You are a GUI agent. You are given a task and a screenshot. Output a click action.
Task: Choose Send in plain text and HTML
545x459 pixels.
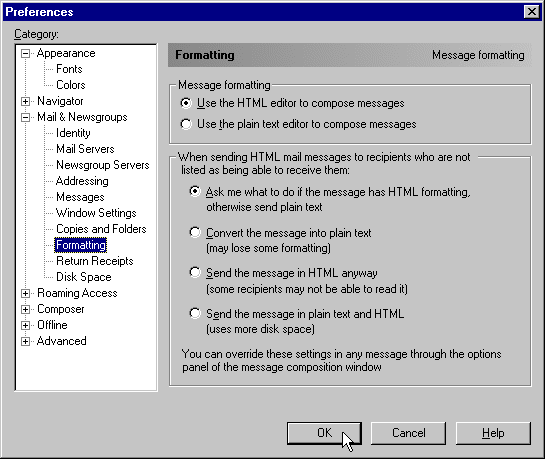(x=195, y=313)
